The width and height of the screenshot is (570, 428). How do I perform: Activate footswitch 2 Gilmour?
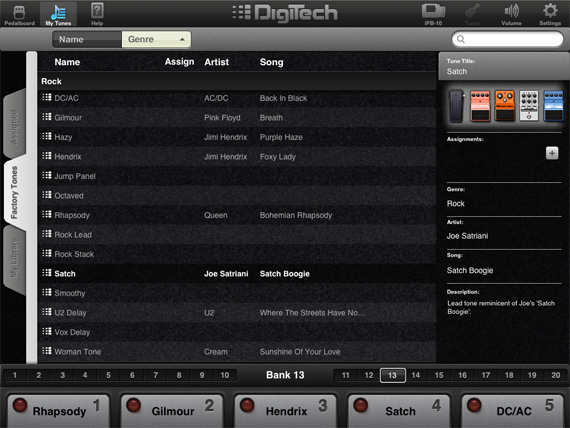172,411
